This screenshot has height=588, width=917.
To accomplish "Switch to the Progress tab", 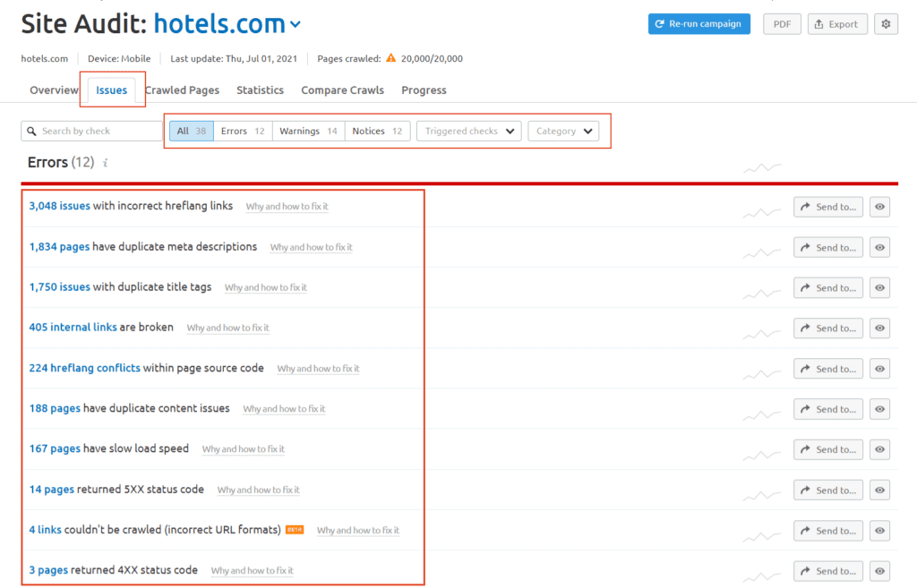I will (424, 90).
